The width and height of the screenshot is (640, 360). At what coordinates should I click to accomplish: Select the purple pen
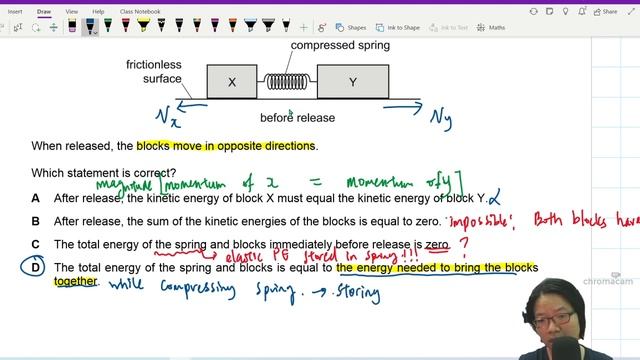coord(215,26)
